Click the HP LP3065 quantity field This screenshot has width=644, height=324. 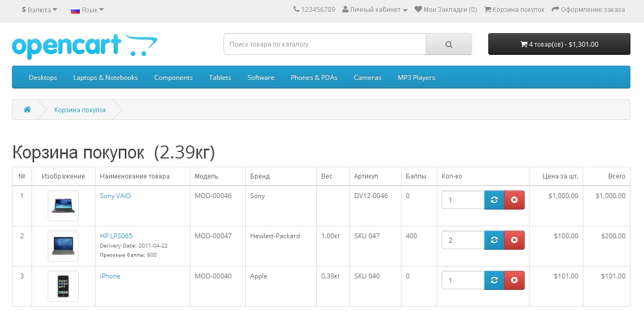click(x=463, y=240)
